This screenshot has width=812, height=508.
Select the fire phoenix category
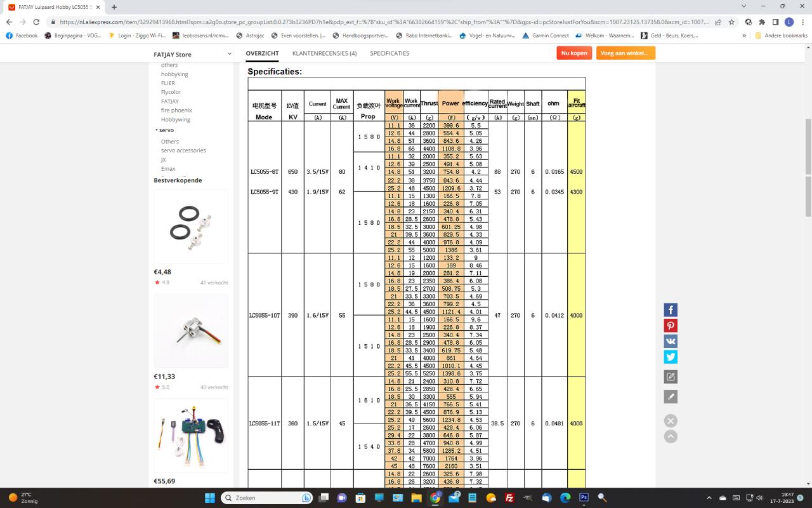point(176,110)
